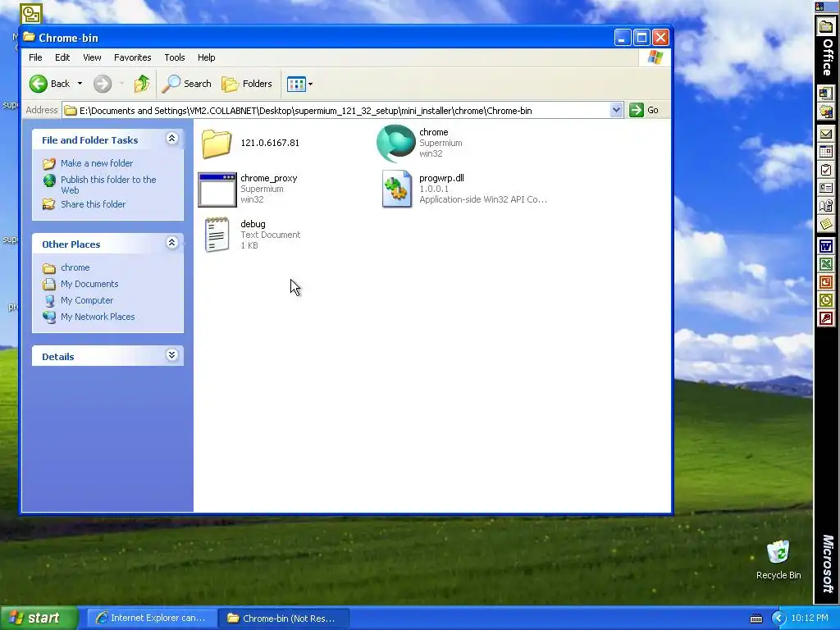The image size is (840, 630).
Task: Click the tray keyboard icon
Action: point(756,619)
